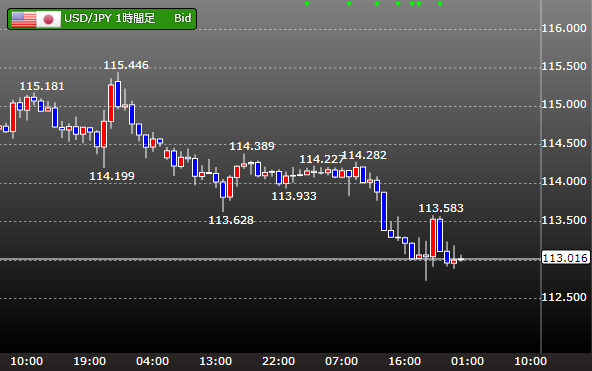
Task: Click the 07:00 time axis label
Action: 341,361
